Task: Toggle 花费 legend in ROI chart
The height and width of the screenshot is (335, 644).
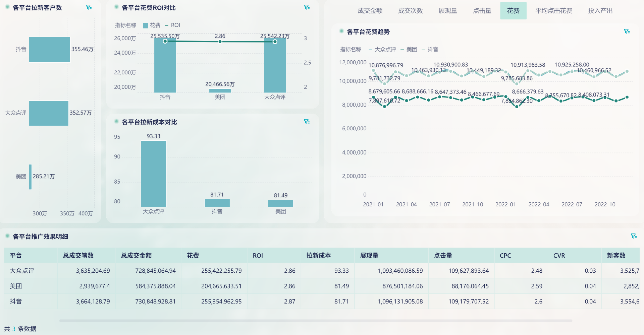Action: 152,25
